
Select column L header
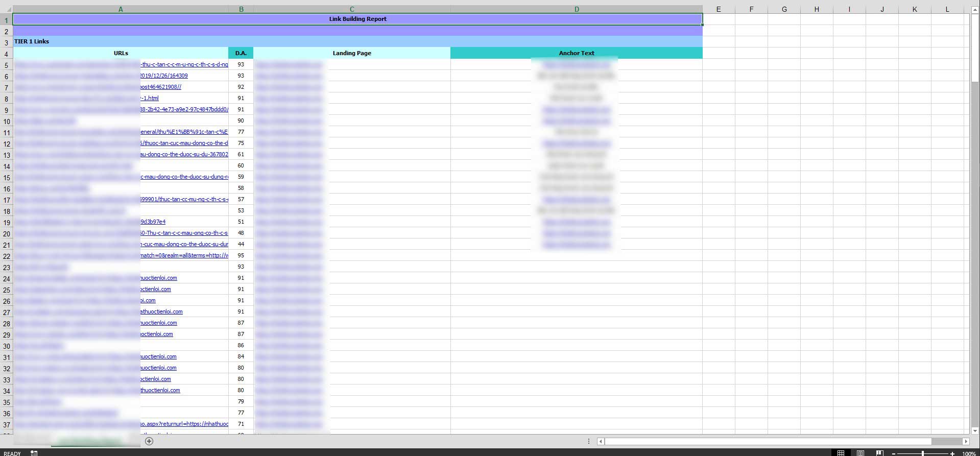tap(947, 9)
